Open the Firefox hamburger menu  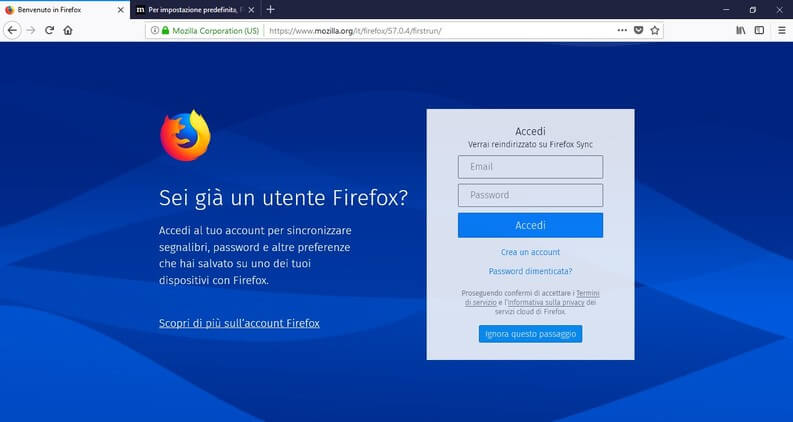click(x=781, y=30)
